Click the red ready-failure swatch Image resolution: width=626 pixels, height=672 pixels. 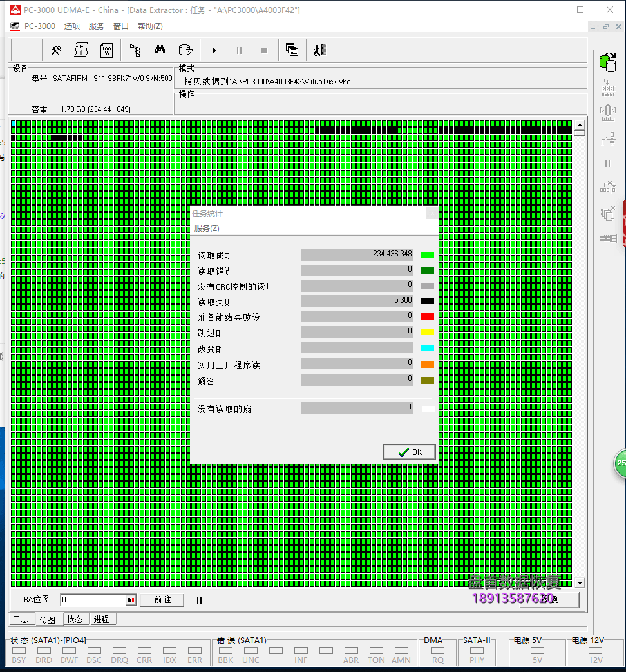coord(428,317)
